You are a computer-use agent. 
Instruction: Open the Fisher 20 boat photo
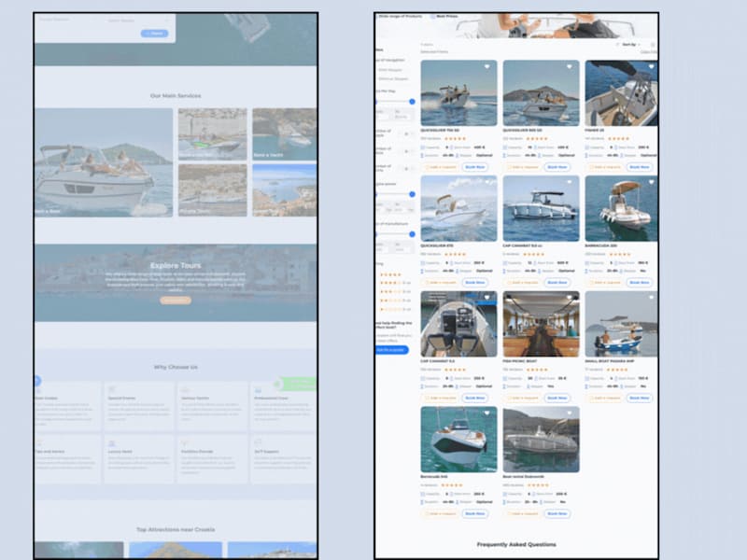pyautogui.click(x=621, y=92)
